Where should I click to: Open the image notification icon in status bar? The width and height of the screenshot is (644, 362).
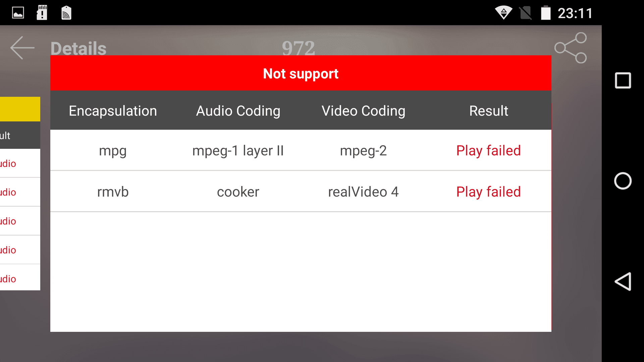(x=18, y=13)
